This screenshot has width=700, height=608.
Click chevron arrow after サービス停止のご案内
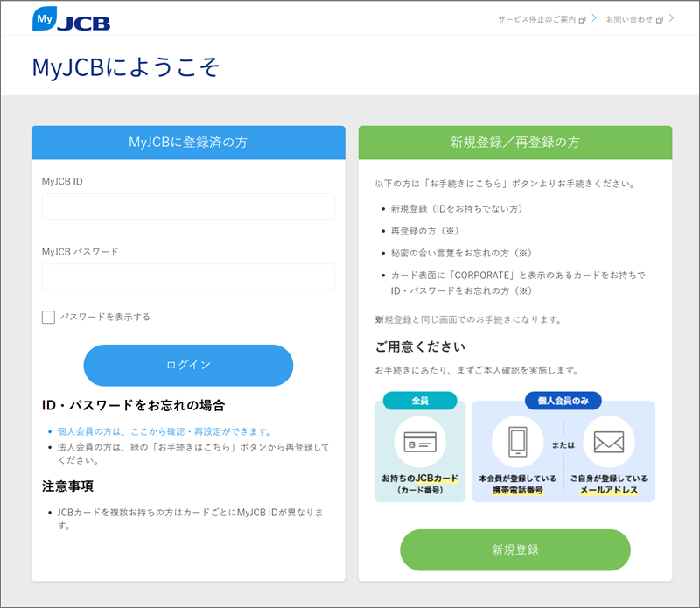tap(594, 18)
